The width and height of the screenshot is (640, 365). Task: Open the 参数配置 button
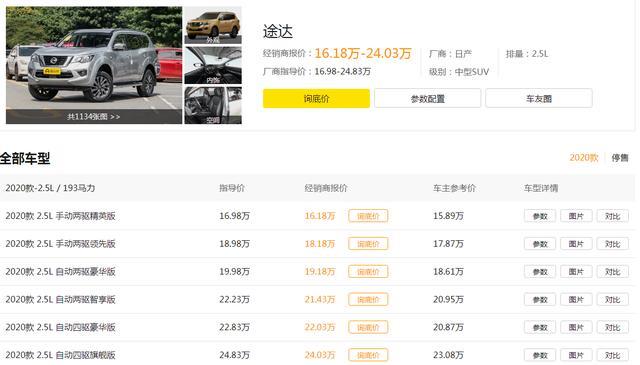point(427,98)
